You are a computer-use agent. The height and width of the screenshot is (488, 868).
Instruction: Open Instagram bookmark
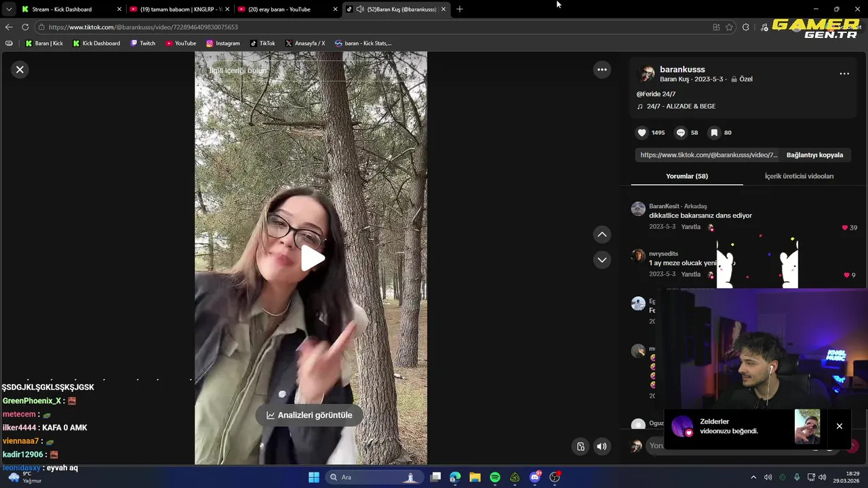point(223,43)
